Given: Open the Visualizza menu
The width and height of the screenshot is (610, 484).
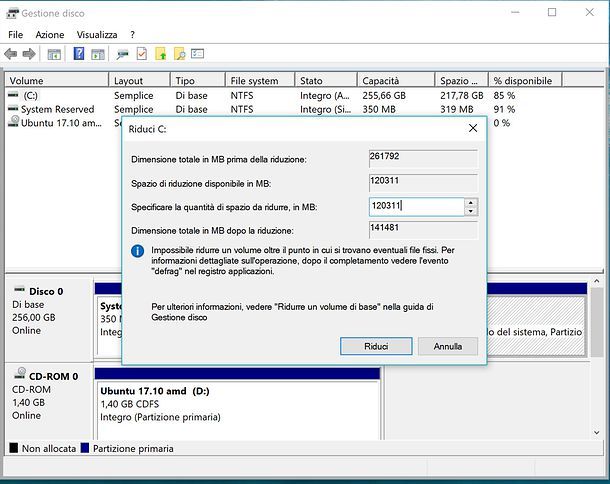Looking at the screenshot, I should 97,34.
